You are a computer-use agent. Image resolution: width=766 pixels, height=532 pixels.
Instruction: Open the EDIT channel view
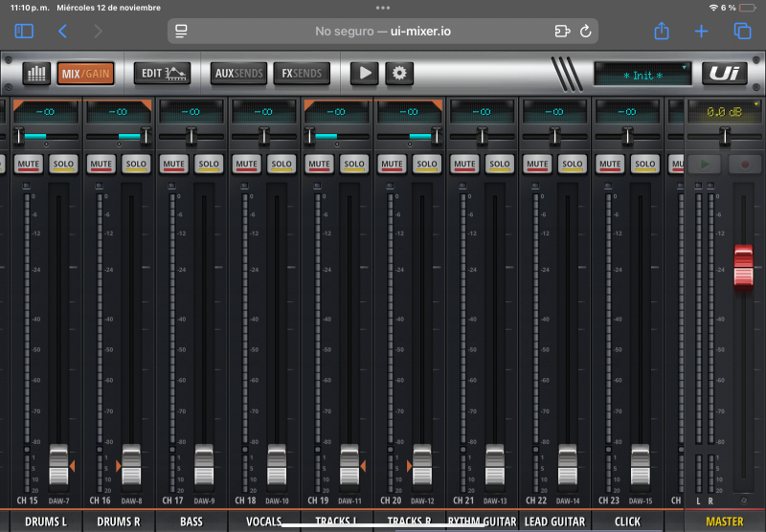click(162, 74)
